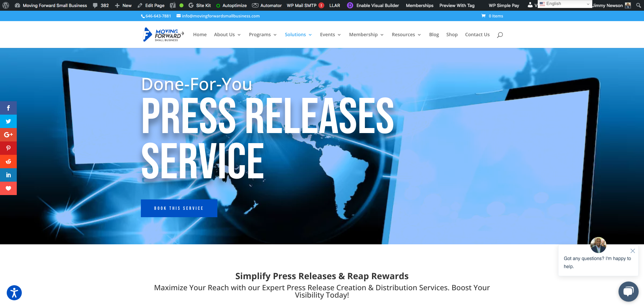Share on LinkedIn from the left sidebar
This screenshot has width=644, height=307.
coord(8,175)
